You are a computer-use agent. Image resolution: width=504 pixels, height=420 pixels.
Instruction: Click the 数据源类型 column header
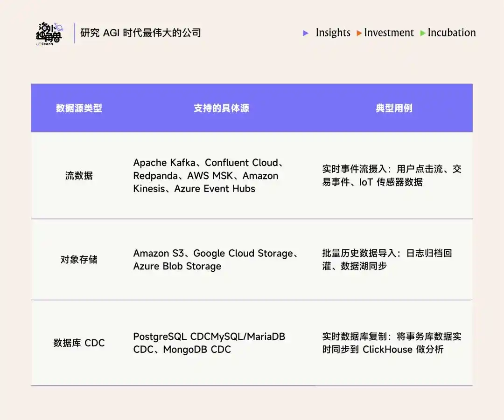coord(79,108)
